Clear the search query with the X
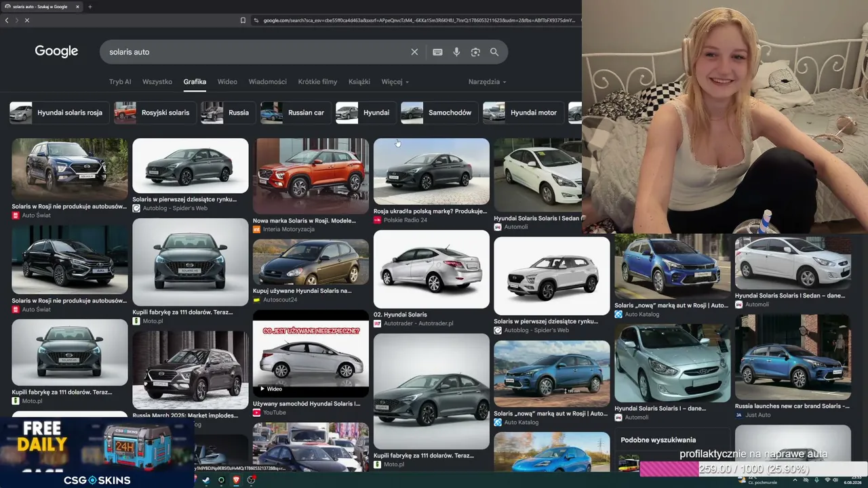 [414, 52]
